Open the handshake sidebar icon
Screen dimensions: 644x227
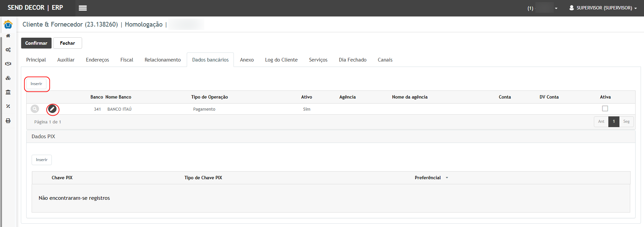[x=8, y=64]
